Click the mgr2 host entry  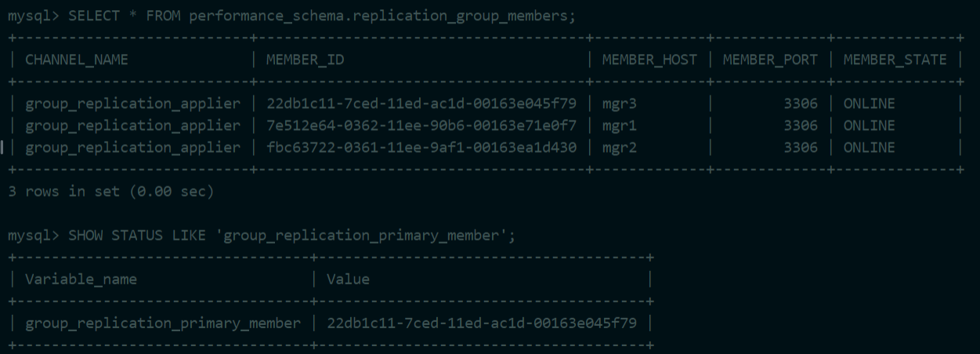[619, 147]
